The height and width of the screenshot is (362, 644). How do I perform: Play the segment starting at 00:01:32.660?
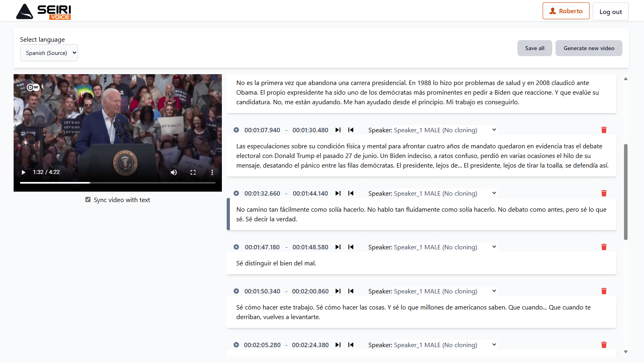point(236,193)
